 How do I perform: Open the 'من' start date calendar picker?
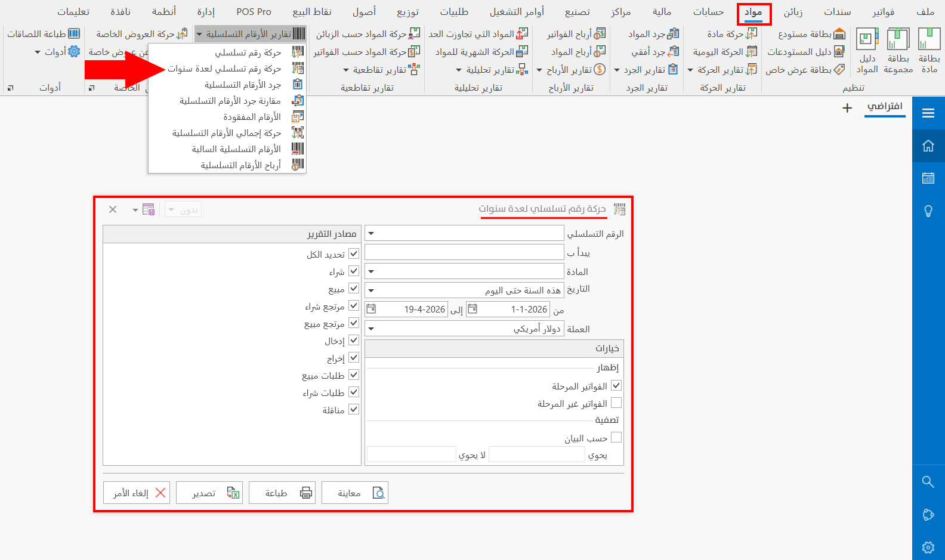pos(472,309)
